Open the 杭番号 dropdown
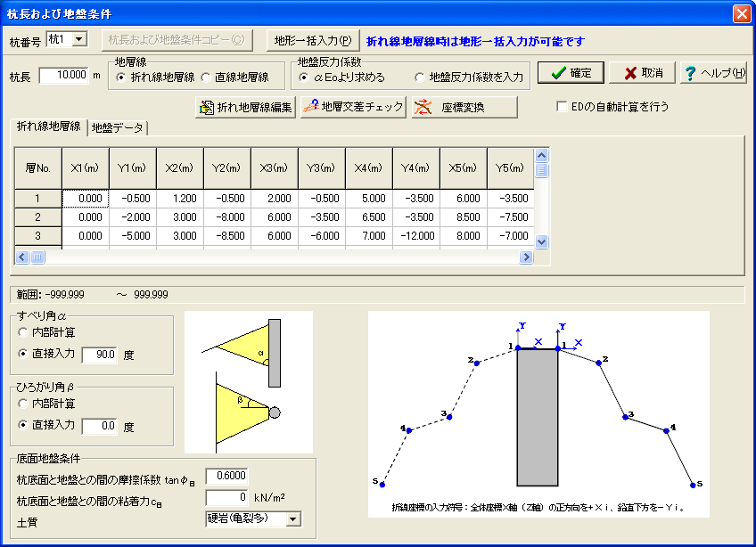756x547 pixels. tap(79, 39)
